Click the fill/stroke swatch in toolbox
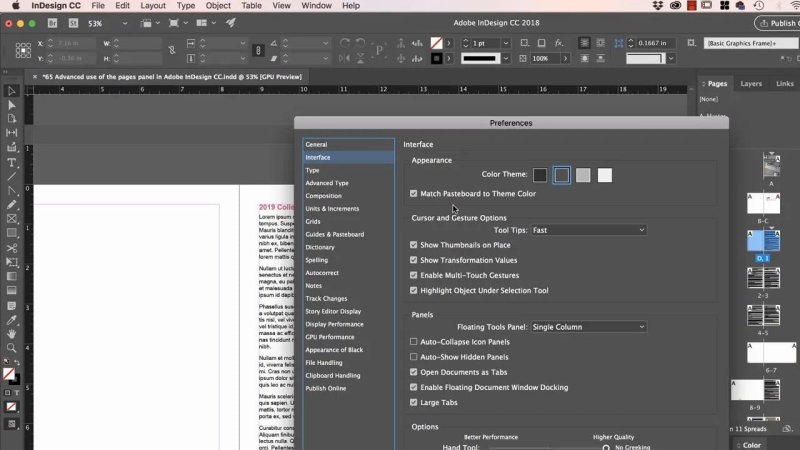Screen dimensions: 800x450 point(11,376)
